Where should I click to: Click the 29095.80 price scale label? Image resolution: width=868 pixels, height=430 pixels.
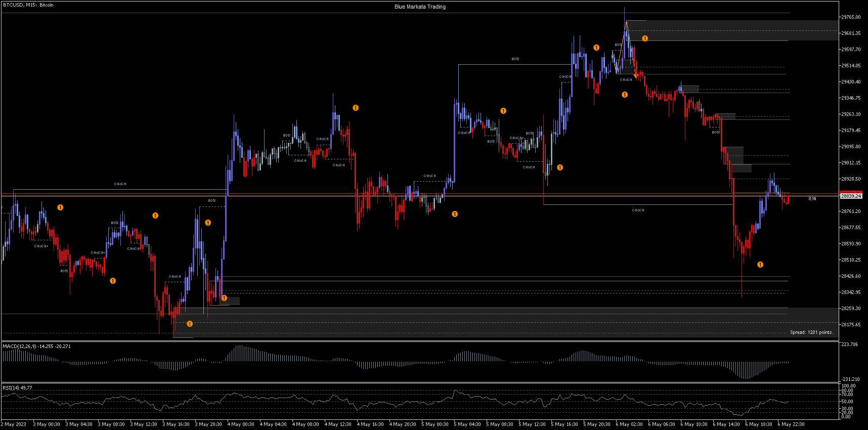coord(851,147)
